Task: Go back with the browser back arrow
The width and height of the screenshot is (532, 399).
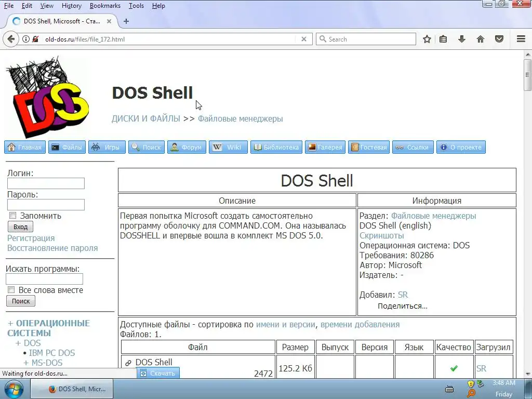Action: coord(11,39)
